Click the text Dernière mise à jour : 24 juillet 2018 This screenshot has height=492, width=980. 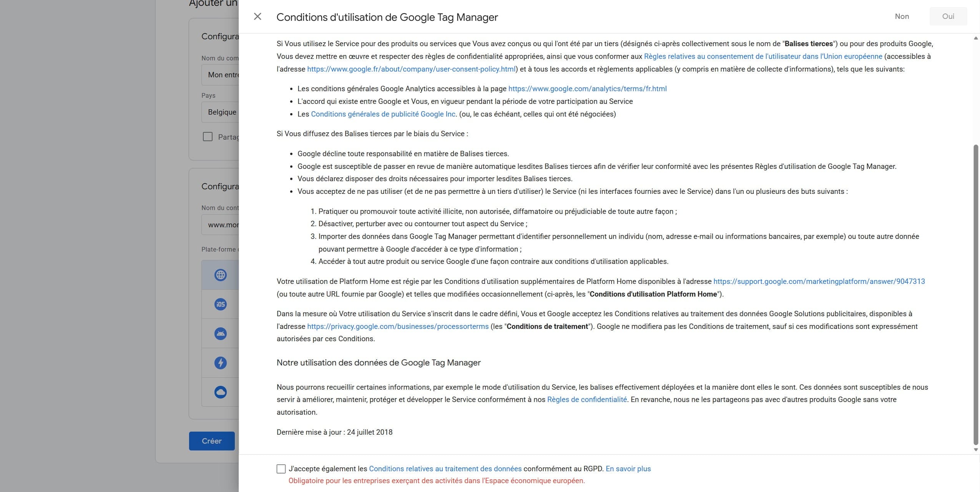coord(334,432)
